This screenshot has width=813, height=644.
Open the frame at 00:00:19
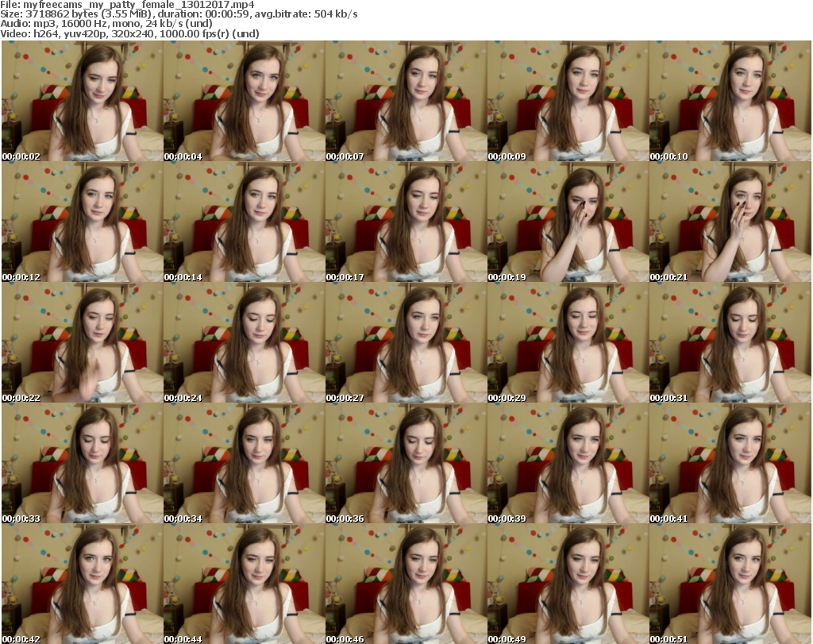568,222
